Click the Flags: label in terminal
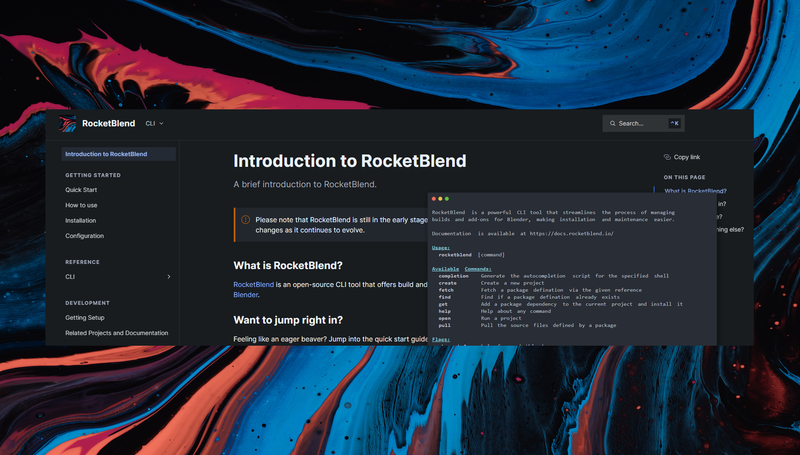 point(441,339)
